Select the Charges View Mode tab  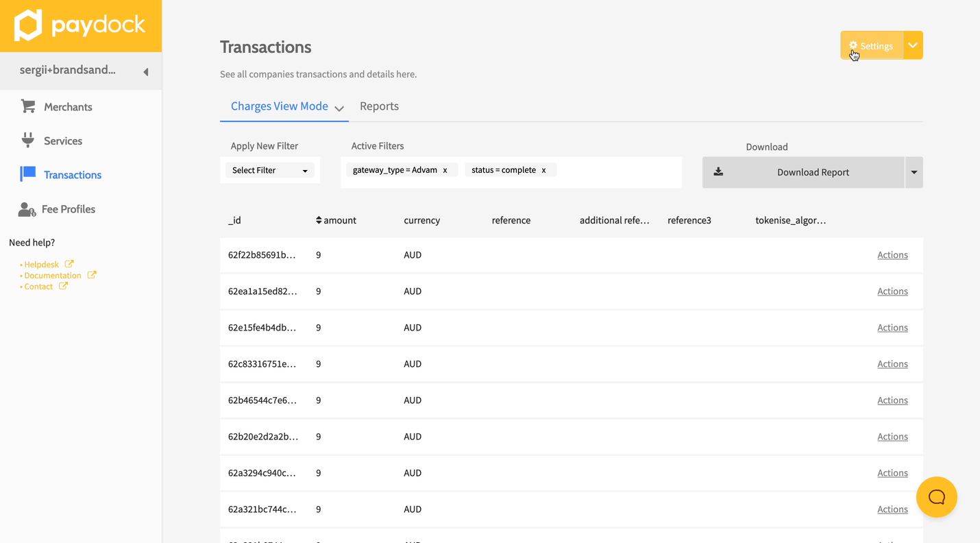pos(280,106)
